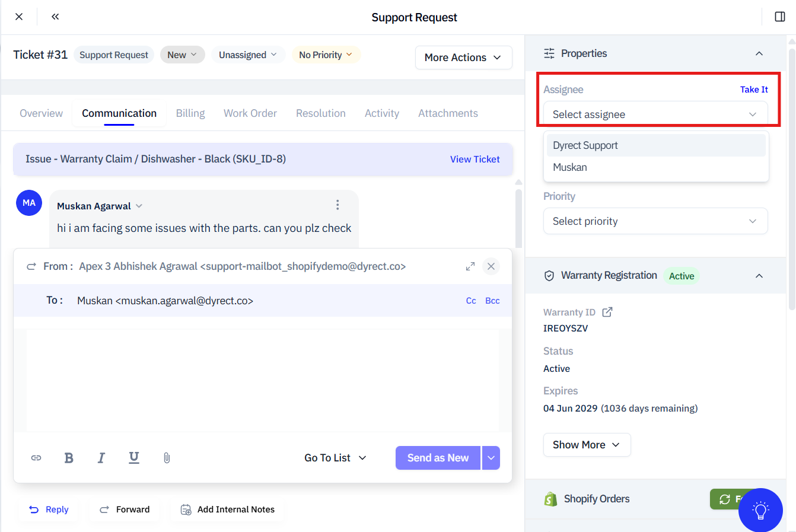Switch to the Activity tab
The height and width of the screenshot is (532, 796).
[382, 113]
